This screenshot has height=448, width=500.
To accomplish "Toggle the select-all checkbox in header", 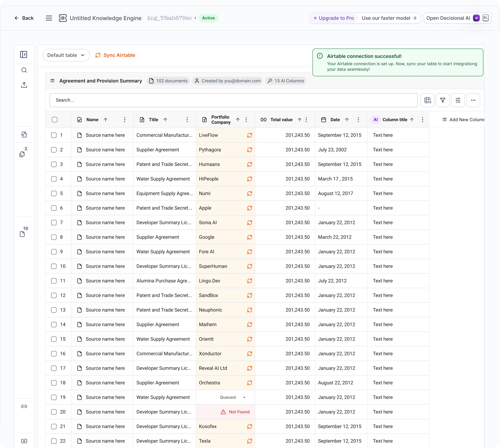I will tap(54, 120).
